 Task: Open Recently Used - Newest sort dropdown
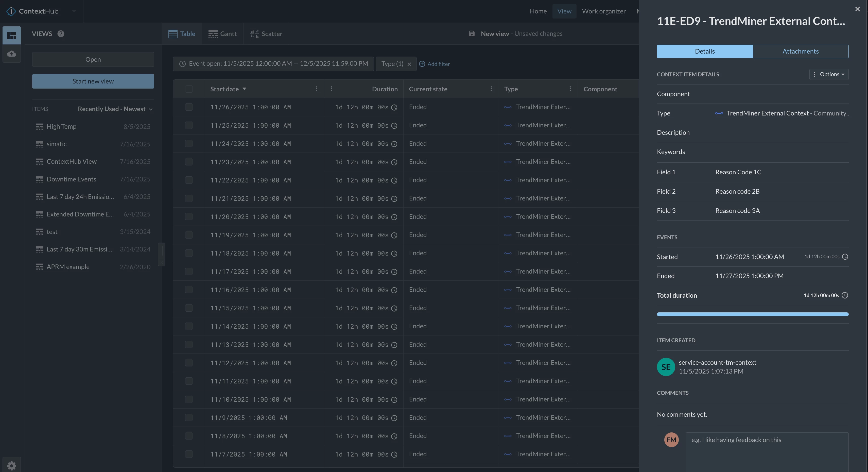115,109
